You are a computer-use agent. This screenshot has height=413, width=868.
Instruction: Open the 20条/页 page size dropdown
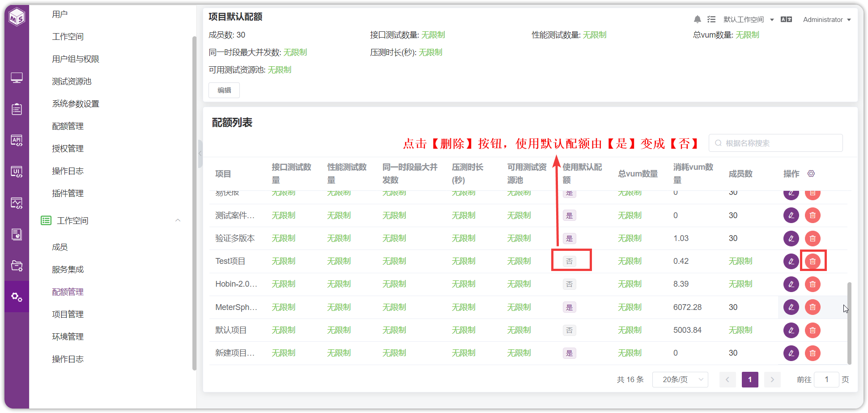coord(680,379)
